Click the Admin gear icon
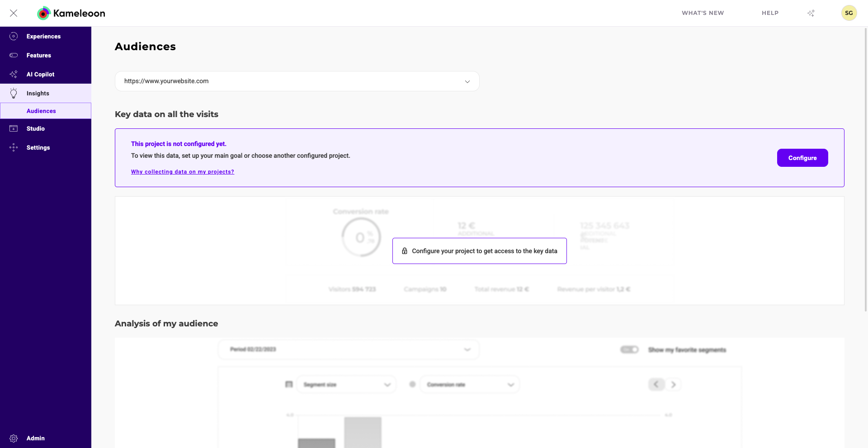Viewport: 868px width, 448px height. (14, 438)
